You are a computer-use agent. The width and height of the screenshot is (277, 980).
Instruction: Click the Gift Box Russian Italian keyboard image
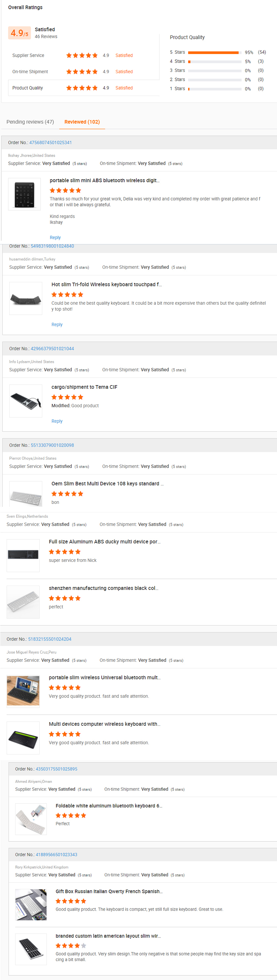31,905
